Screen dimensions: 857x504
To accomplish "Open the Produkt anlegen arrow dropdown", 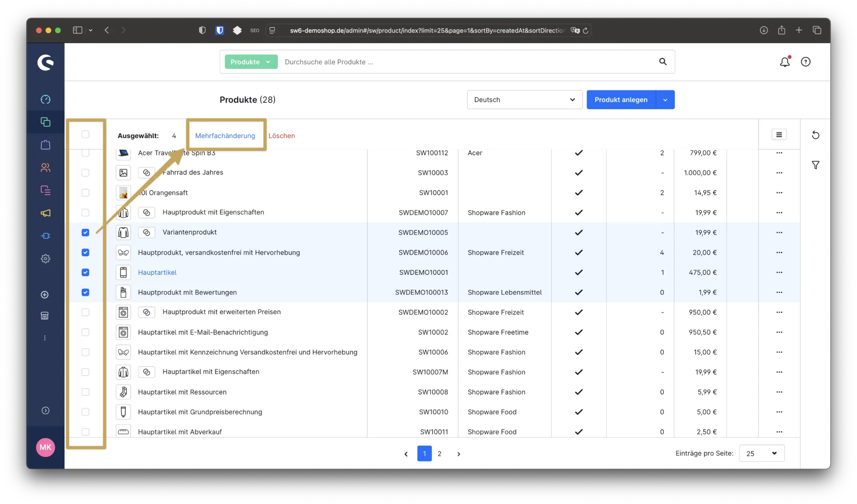I will point(665,100).
